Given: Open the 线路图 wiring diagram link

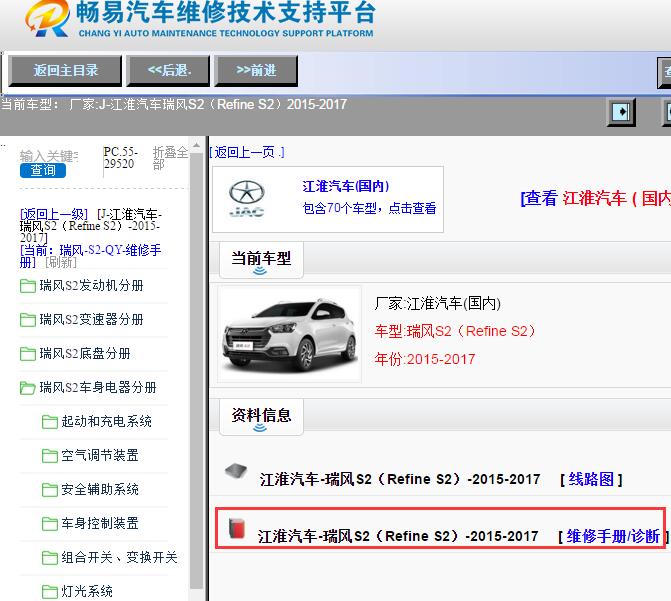Looking at the screenshot, I should 591,479.
